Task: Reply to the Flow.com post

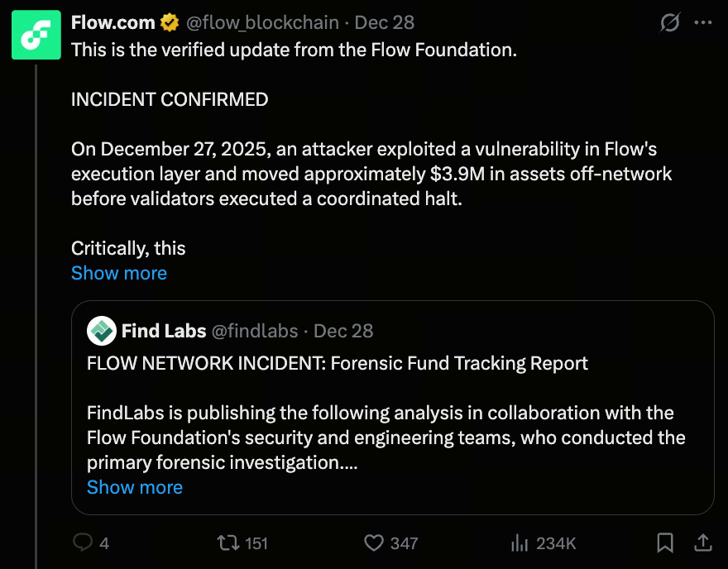Action: click(x=83, y=543)
